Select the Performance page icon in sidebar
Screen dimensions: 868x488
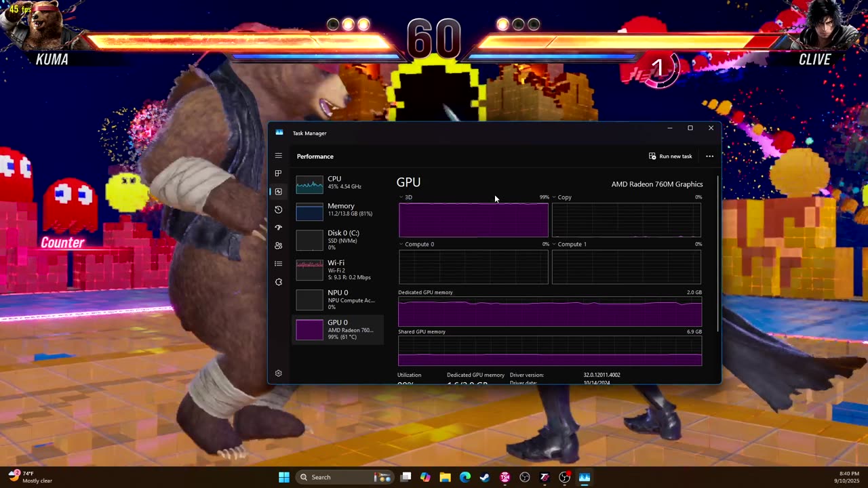(x=278, y=192)
